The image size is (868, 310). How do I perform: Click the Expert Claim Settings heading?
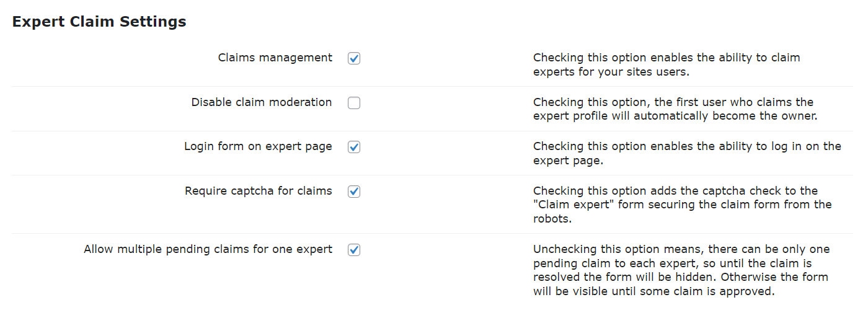(99, 22)
